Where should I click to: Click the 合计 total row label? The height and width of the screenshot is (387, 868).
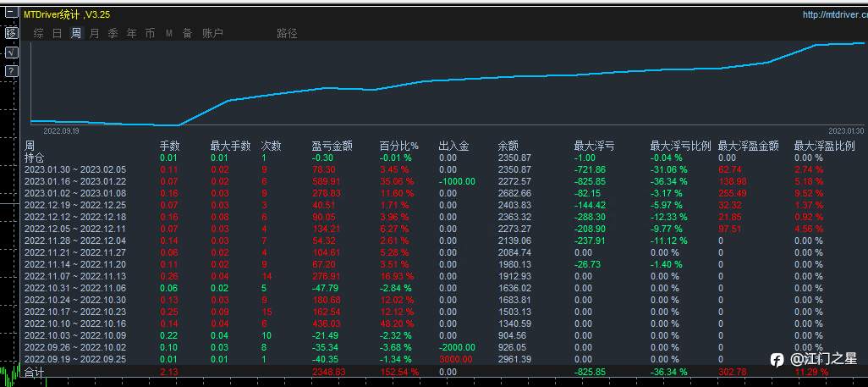35,373
